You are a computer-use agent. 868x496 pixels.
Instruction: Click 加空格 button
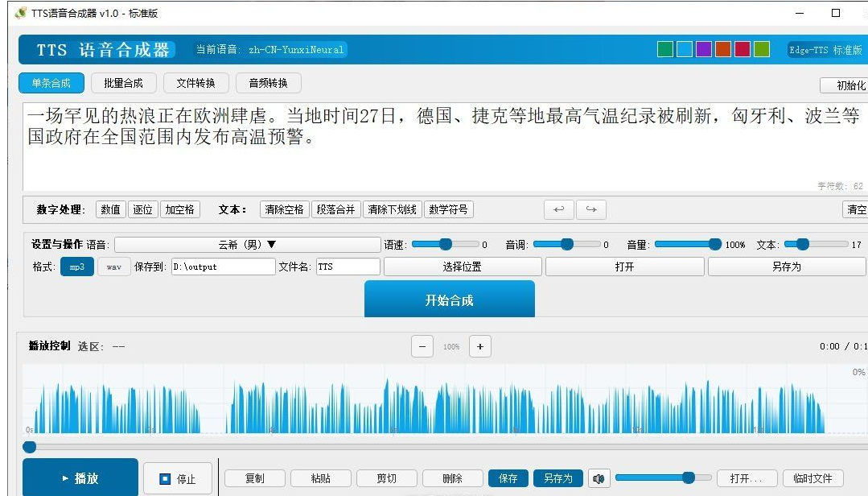point(180,209)
